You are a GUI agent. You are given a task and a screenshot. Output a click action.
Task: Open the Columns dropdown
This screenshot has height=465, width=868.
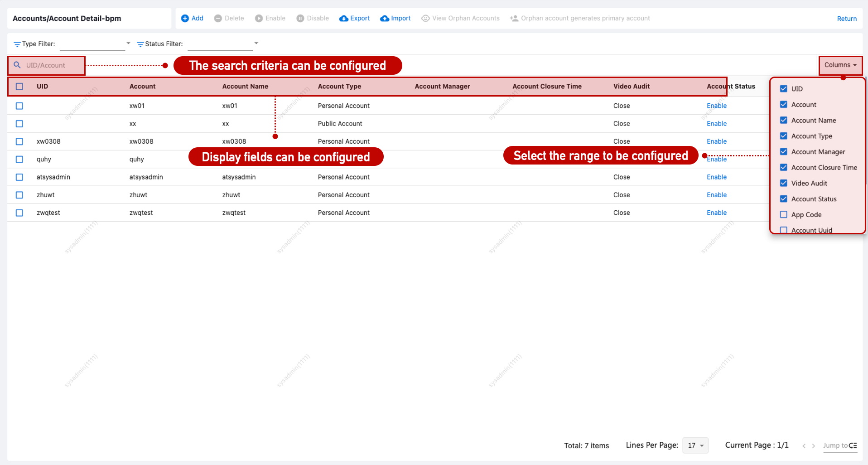[840, 64]
